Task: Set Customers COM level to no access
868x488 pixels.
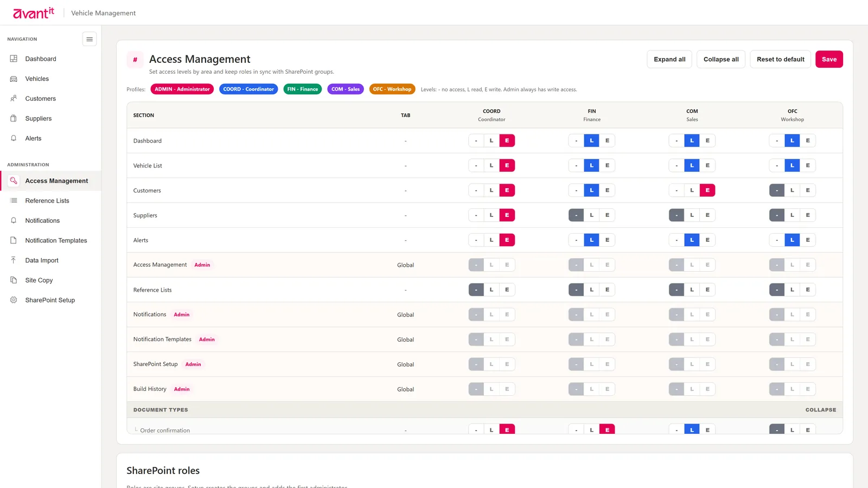Action: [x=676, y=190]
